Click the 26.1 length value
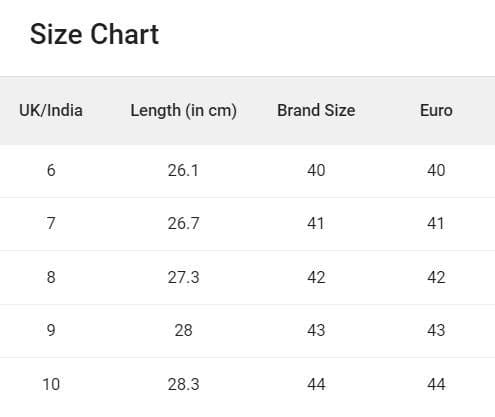Image resolution: width=495 pixels, height=417 pixels. [183, 170]
